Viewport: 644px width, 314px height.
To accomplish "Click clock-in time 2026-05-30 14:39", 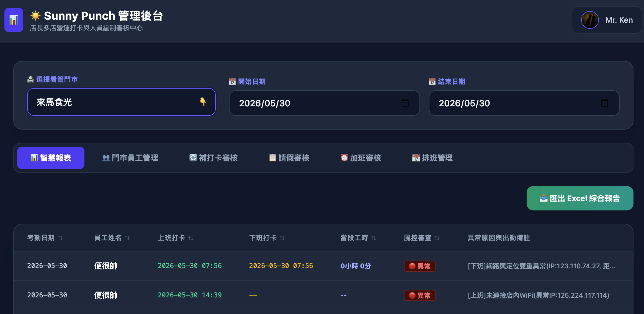I will pos(190,295).
